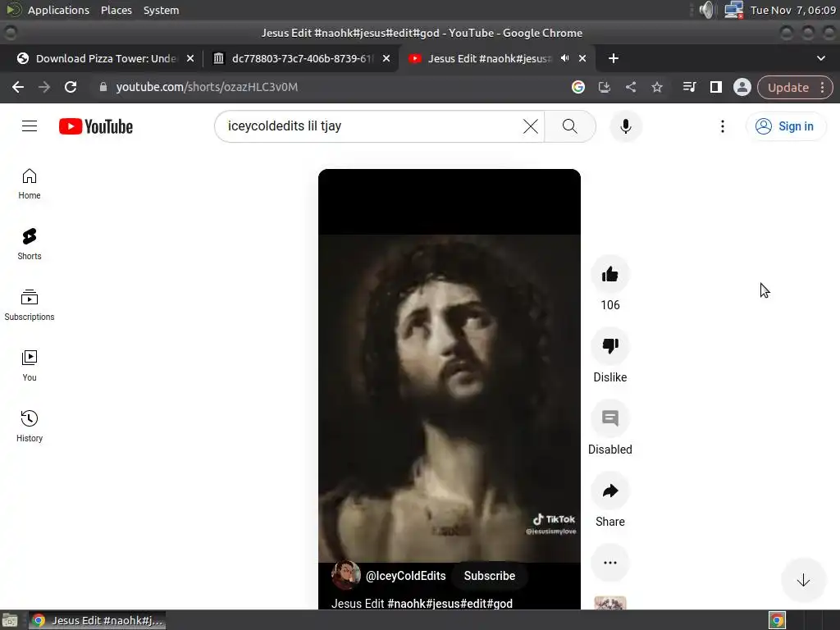Close the Jesus Edit tab
Screen dimensions: 840x630
click(x=582, y=58)
